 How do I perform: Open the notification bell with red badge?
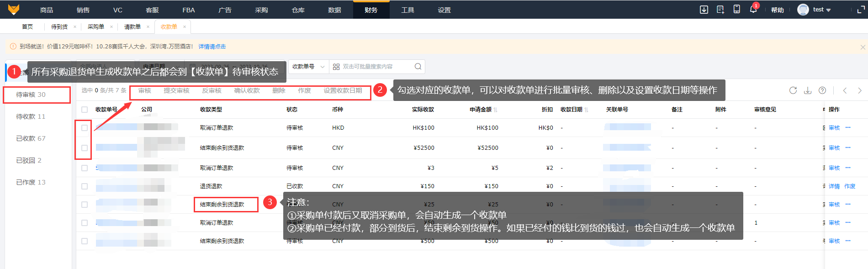[x=753, y=10]
